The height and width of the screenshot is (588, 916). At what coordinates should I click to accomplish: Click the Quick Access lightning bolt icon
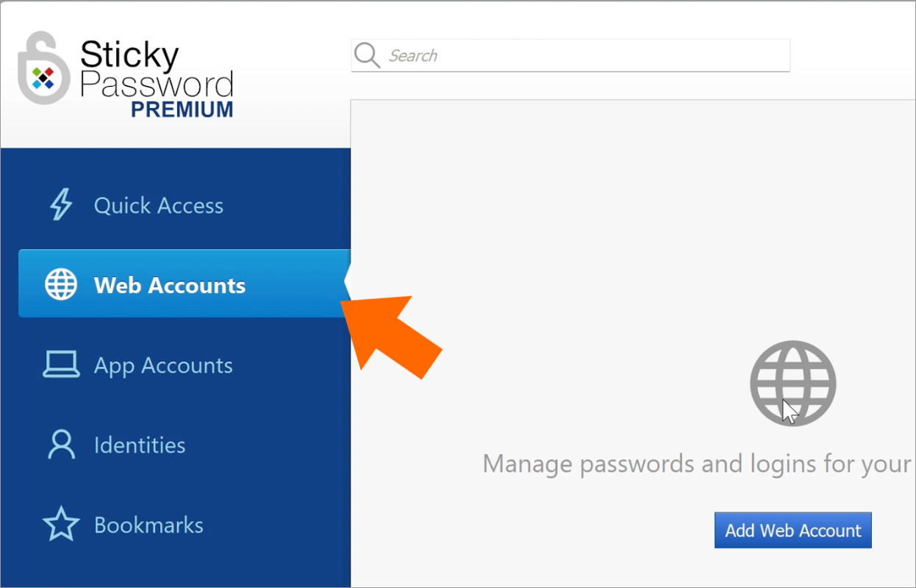pyautogui.click(x=61, y=205)
